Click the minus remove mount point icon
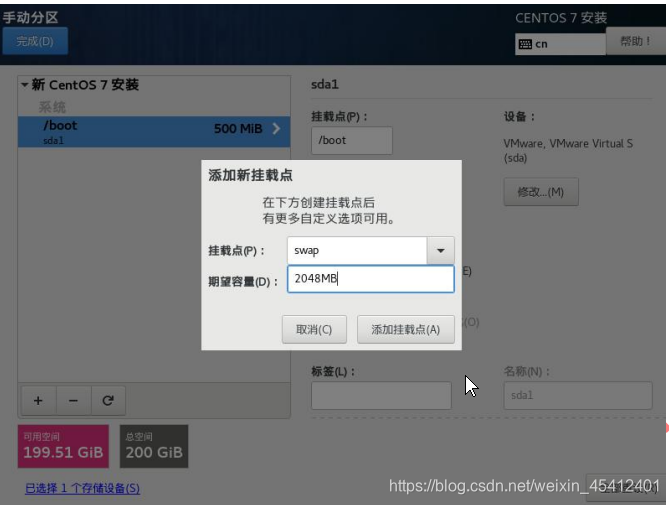Image resolution: width=669 pixels, height=505 pixels. click(x=73, y=401)
